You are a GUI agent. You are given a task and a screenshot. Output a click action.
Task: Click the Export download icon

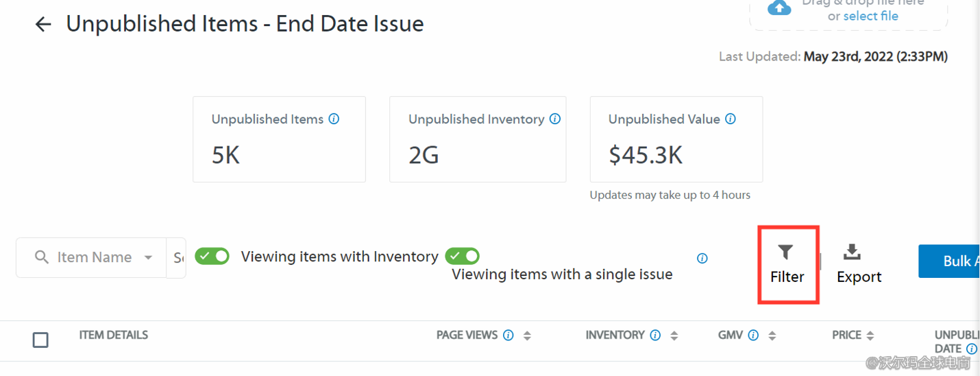click(852, 252)
